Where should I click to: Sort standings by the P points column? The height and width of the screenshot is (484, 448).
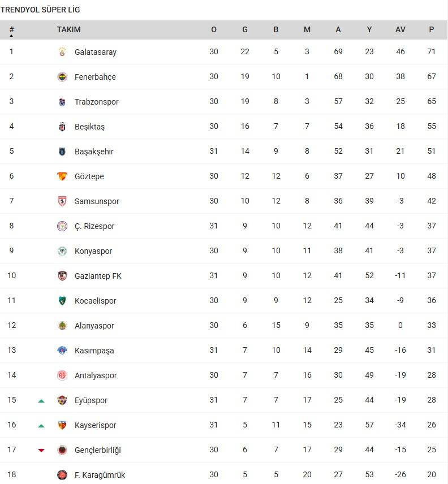coord(432,30)
